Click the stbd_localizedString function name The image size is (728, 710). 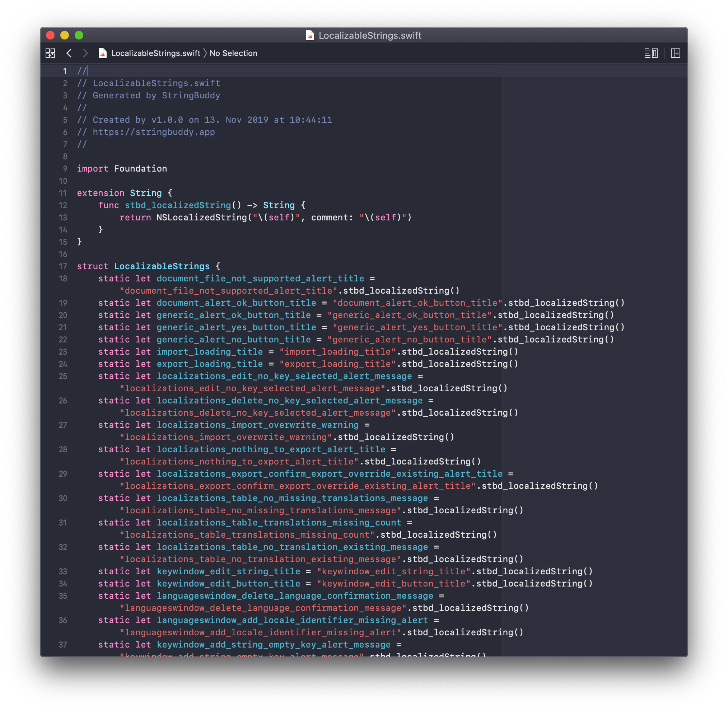[x=178, y=205]
